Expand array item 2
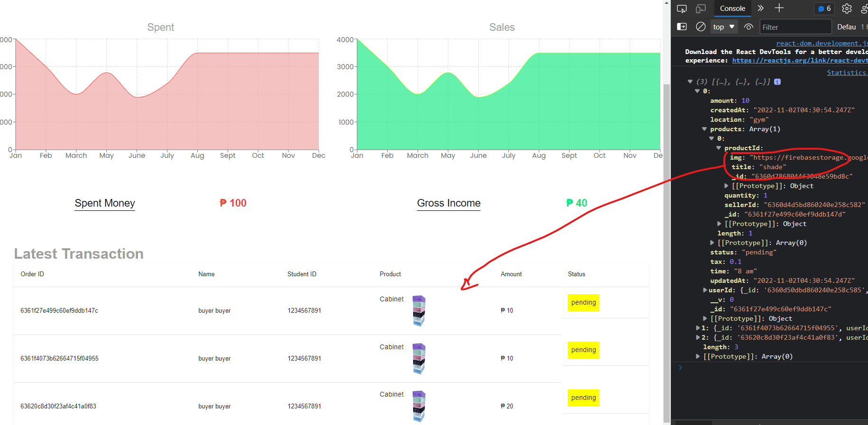Viewport: 868px width, 425px height. click(698, 337)
